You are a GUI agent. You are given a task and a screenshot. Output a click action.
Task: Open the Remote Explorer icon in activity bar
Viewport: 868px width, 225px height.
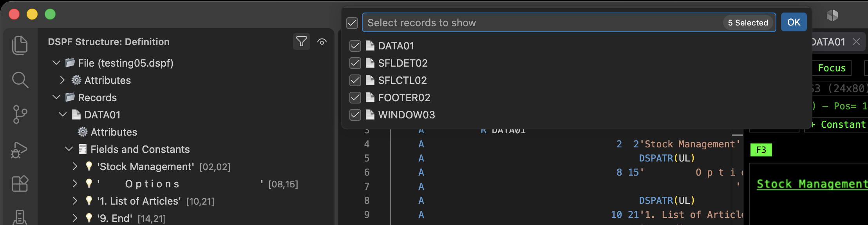(x=20, y=217)
